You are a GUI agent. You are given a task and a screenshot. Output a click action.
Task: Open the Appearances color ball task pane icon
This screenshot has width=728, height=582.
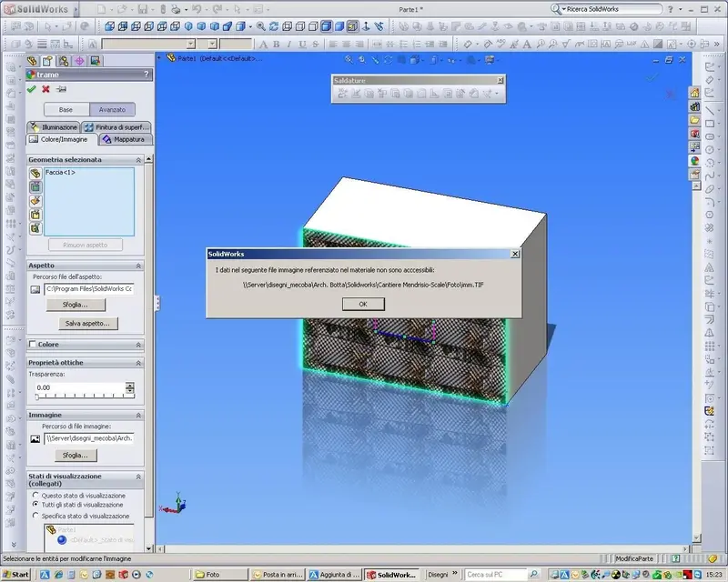click(694, 161)
